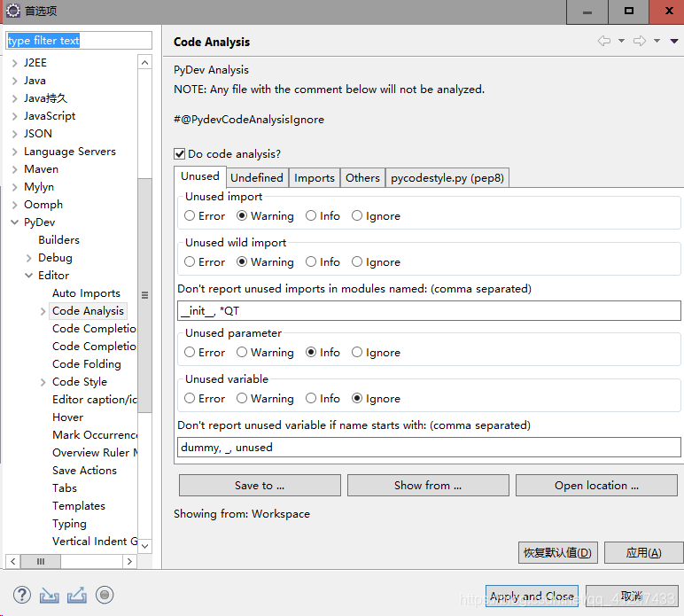Open the pycodestyle.py (pep8) tab
Image resolution: width=684 pixels, height=616 pixels.
click(x=447, y=178)
